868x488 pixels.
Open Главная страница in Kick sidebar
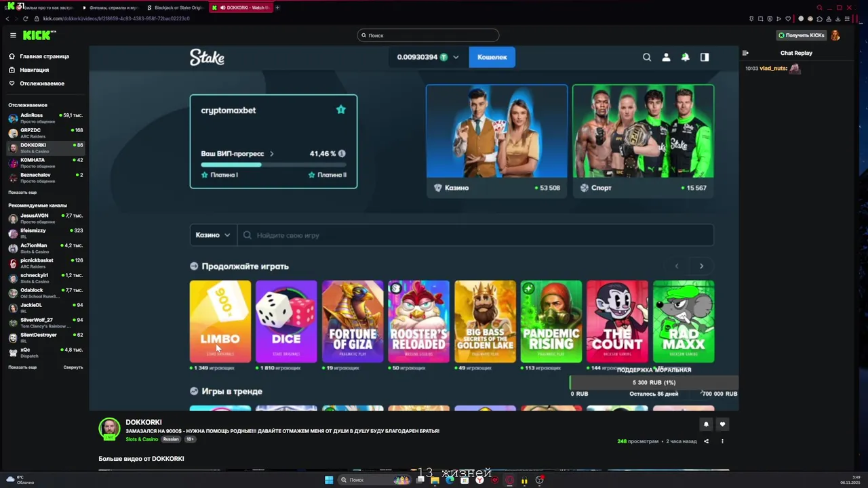[39, 56]
